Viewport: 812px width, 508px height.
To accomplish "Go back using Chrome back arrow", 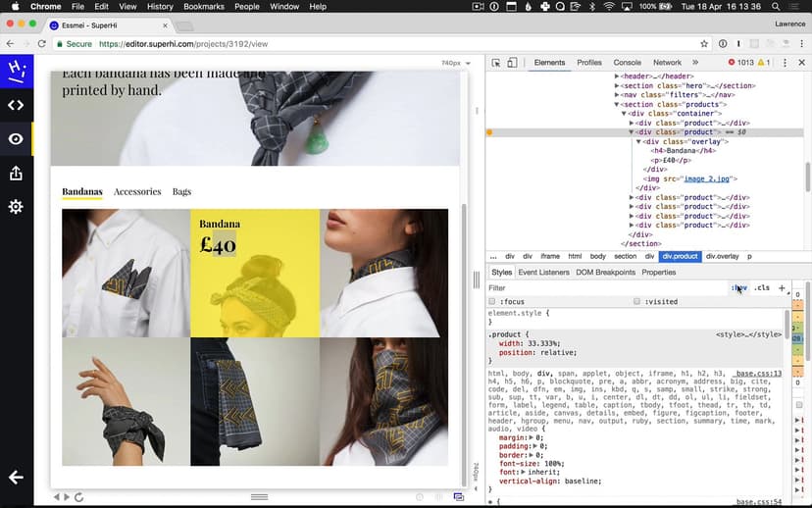I will coord(11,44).
